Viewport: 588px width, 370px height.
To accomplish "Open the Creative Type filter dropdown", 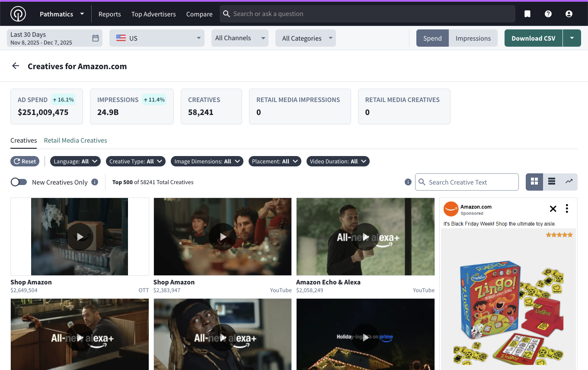I will tap(136, 161).
